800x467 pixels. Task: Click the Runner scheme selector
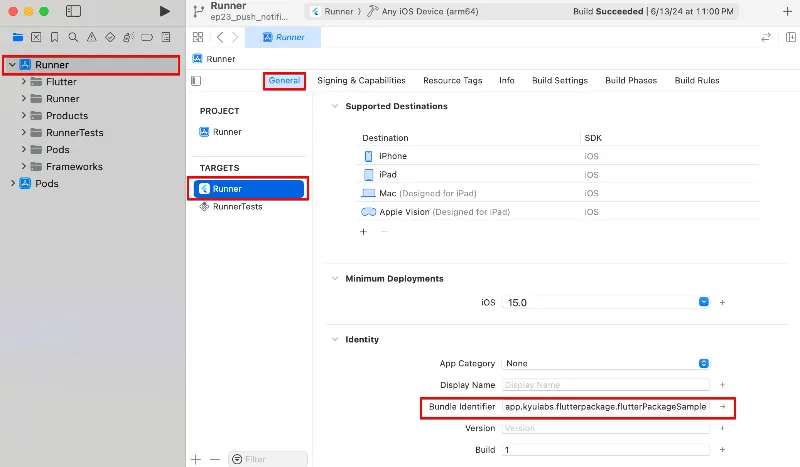tap(333, 11)
